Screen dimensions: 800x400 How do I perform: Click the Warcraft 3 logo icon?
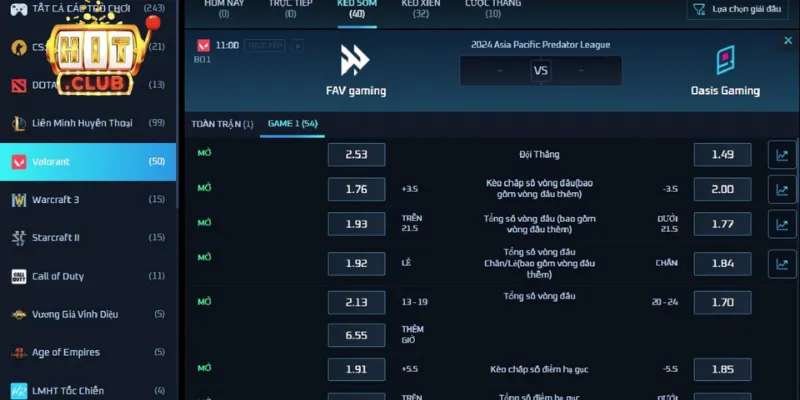(x=19, y=200)
